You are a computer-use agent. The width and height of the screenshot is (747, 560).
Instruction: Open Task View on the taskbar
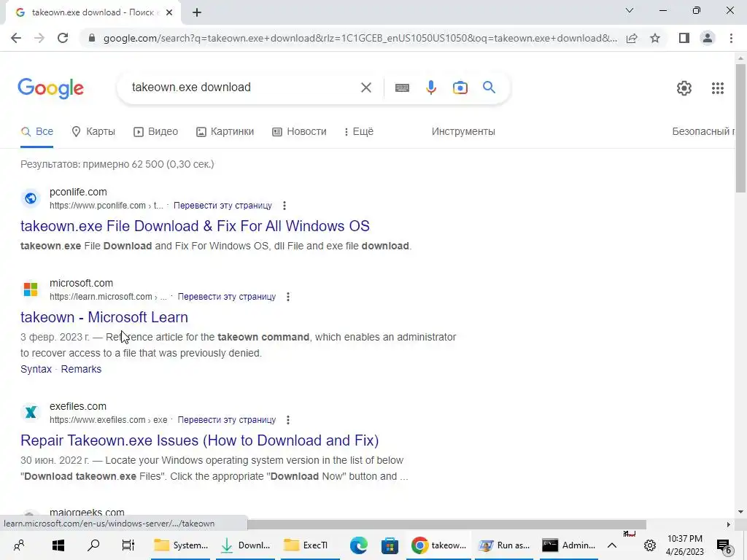click(128, 545)
